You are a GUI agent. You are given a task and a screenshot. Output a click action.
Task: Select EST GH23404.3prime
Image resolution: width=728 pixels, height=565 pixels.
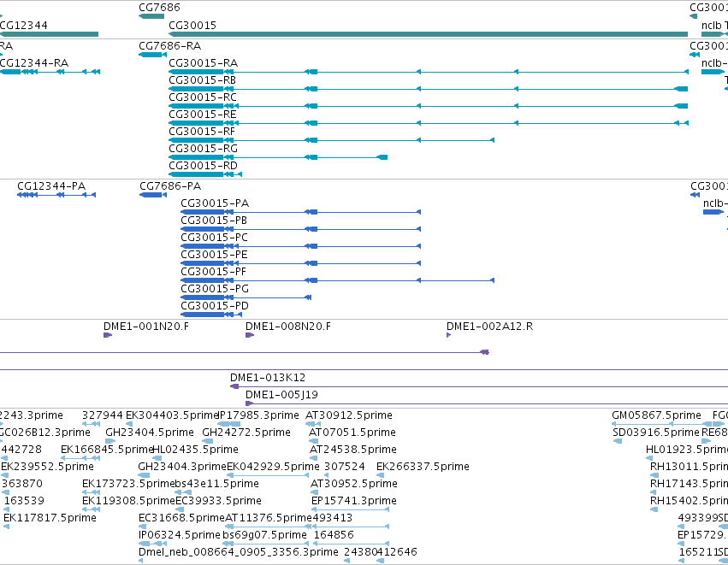click(182, 467)
